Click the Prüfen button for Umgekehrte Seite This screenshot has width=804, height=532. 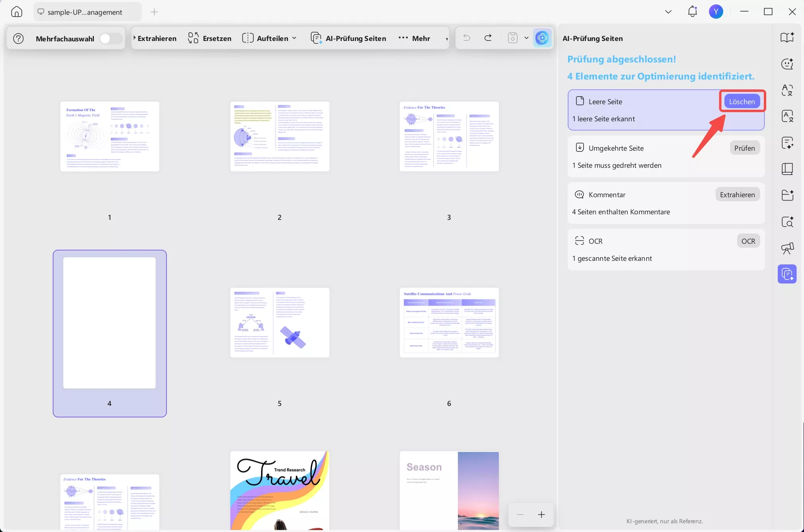pos(744,148)
